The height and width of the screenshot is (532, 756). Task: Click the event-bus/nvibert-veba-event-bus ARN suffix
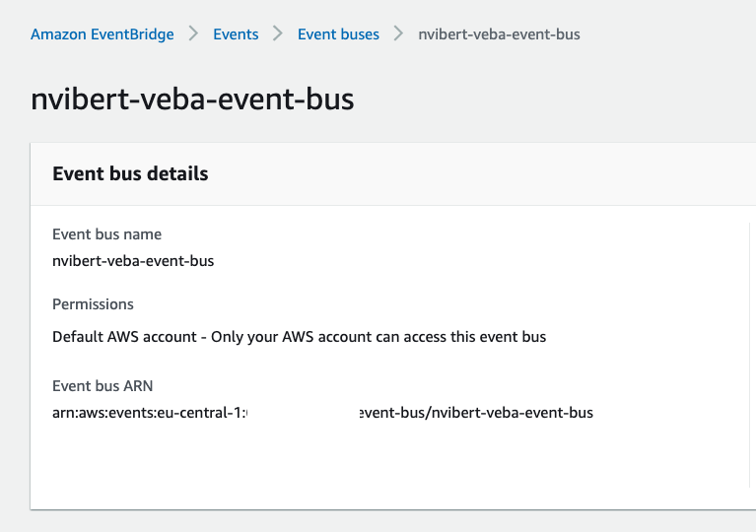point(477,413)
